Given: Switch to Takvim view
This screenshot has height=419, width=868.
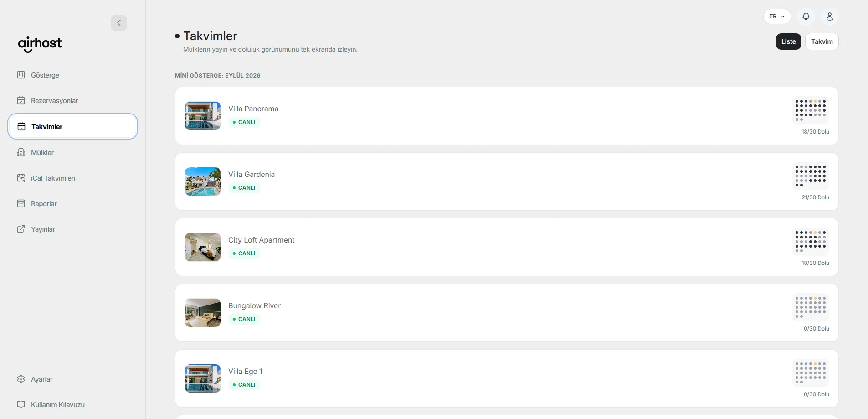Looking at the screenshot, I should pos(822,41).
